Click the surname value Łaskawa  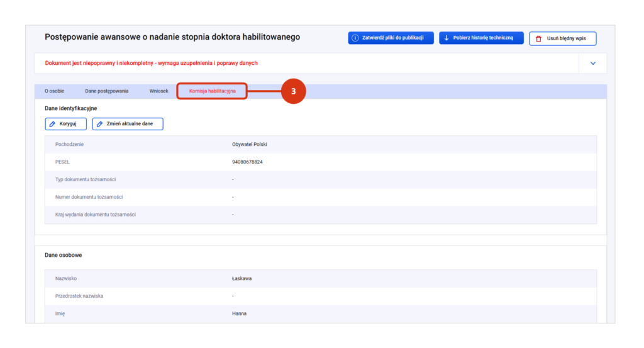(241, 278)
